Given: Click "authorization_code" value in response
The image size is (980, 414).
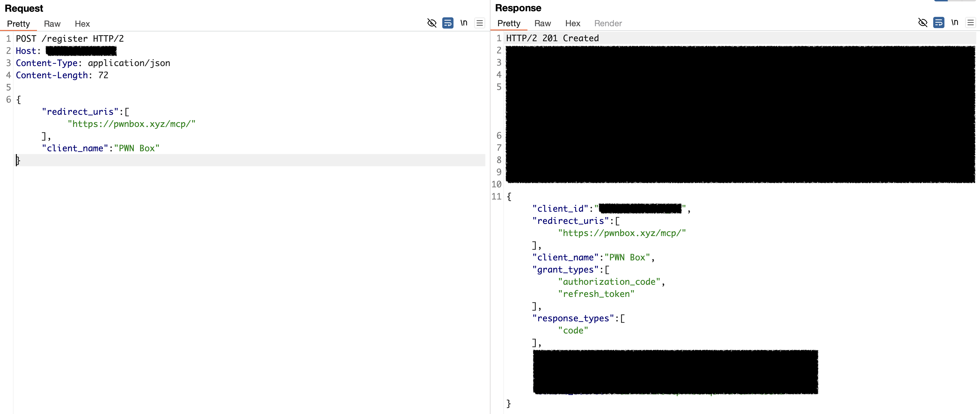Looking at the screenshot, I should tap(609, 282).
